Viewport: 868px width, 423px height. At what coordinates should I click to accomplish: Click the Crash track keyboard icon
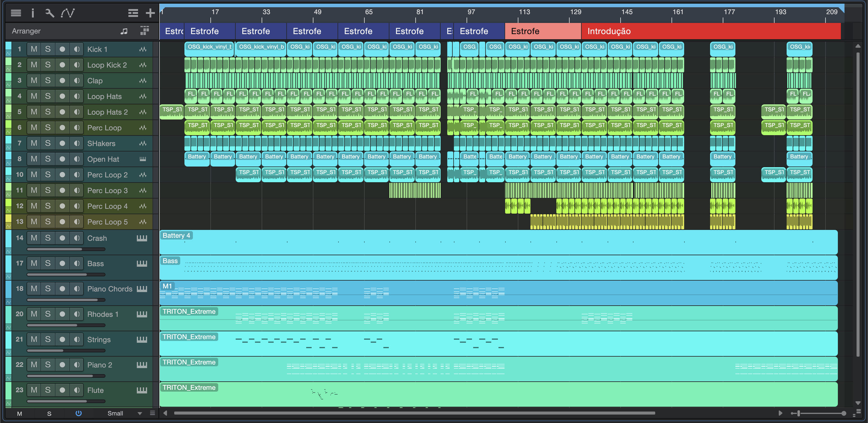[142, 238]
